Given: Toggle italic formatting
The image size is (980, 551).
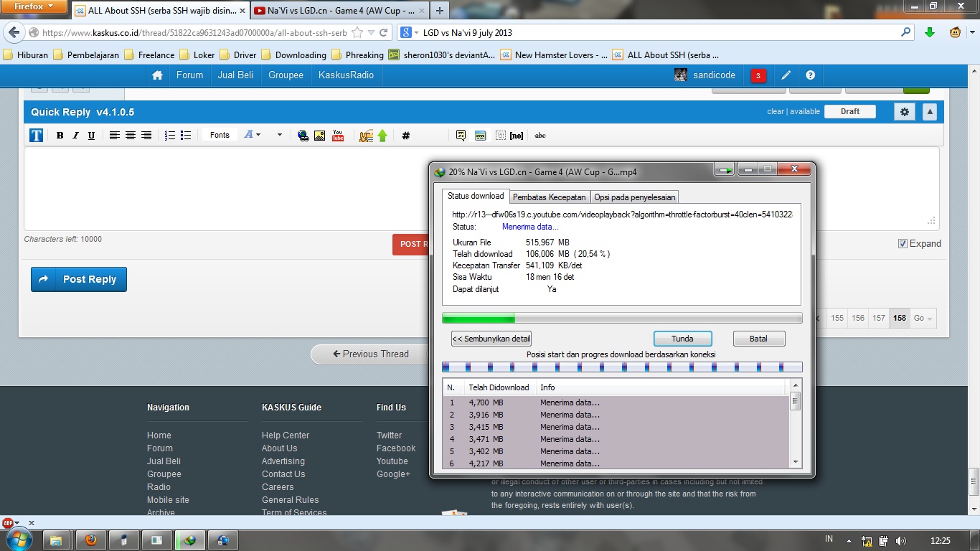Looking at the screenshot, I should click(x=75, y=135).
